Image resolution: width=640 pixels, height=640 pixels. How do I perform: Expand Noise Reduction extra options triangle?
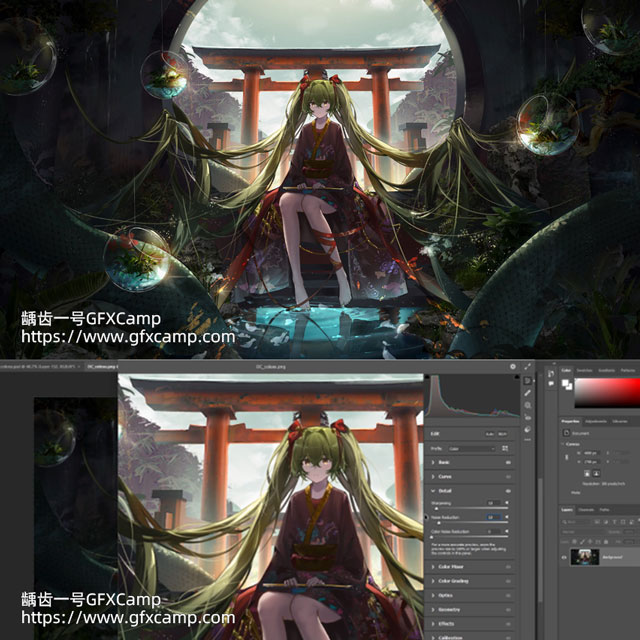[507, 517]
